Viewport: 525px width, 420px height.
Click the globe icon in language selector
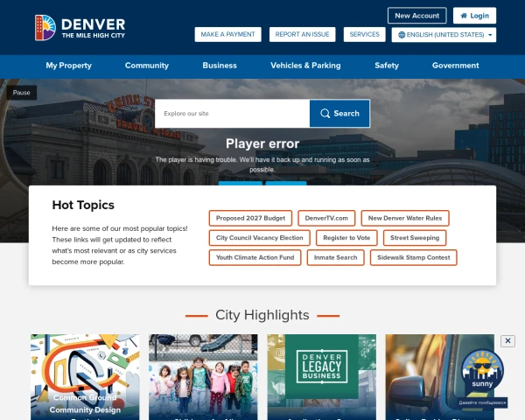pyautogui.click(x=402, y=35)
